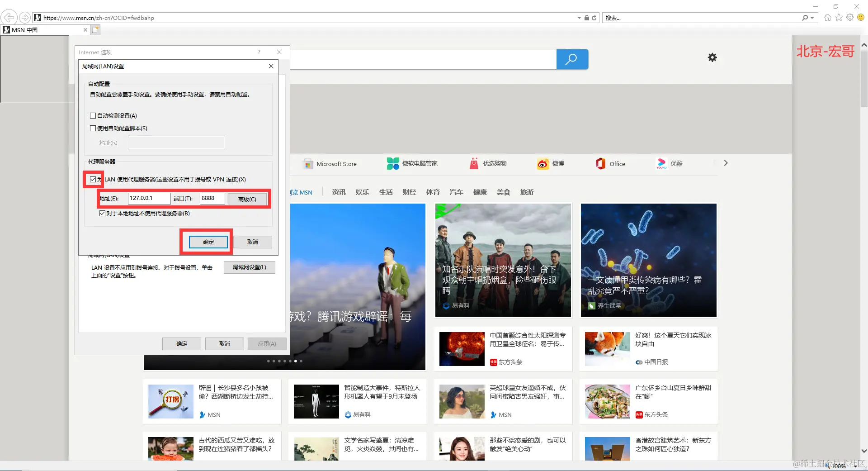Open the 甲类传染病 article card
Screen dimensions: 868x471
coord(649,260)
